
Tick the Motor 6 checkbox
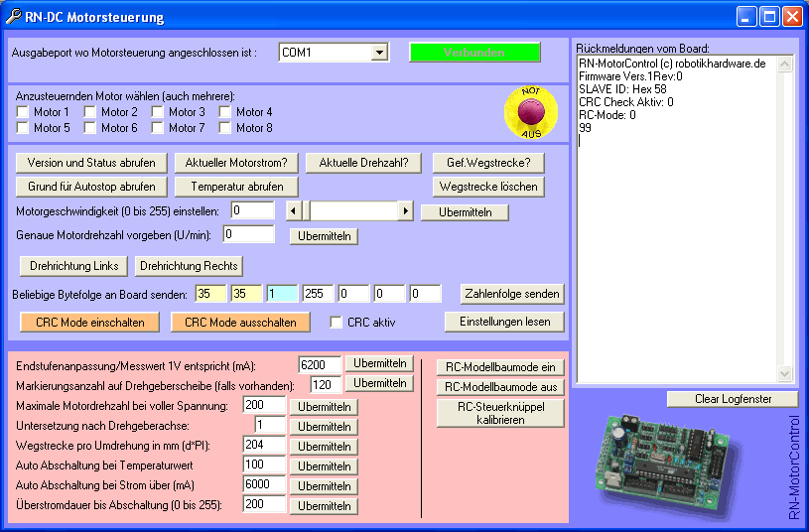90,127
